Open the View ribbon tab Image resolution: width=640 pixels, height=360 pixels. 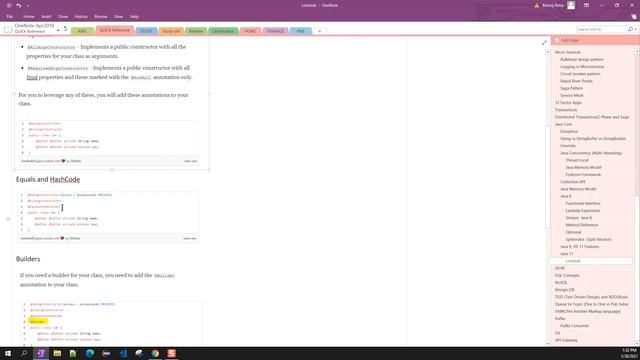(118, 17)
